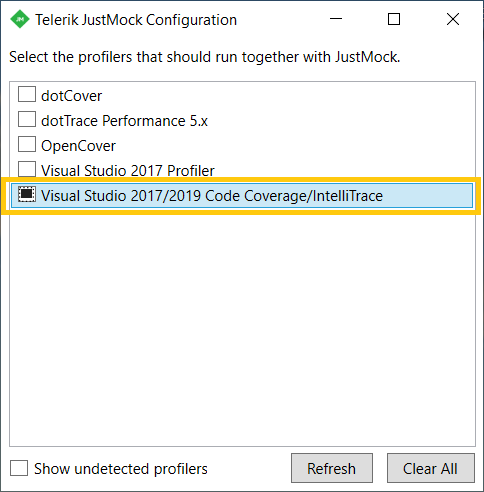Screen dimensions: 484x492
Task: Select the Visual Studio 2017/2019 Code Coverage/IntelliTrace row
Action: coord(242,196)
